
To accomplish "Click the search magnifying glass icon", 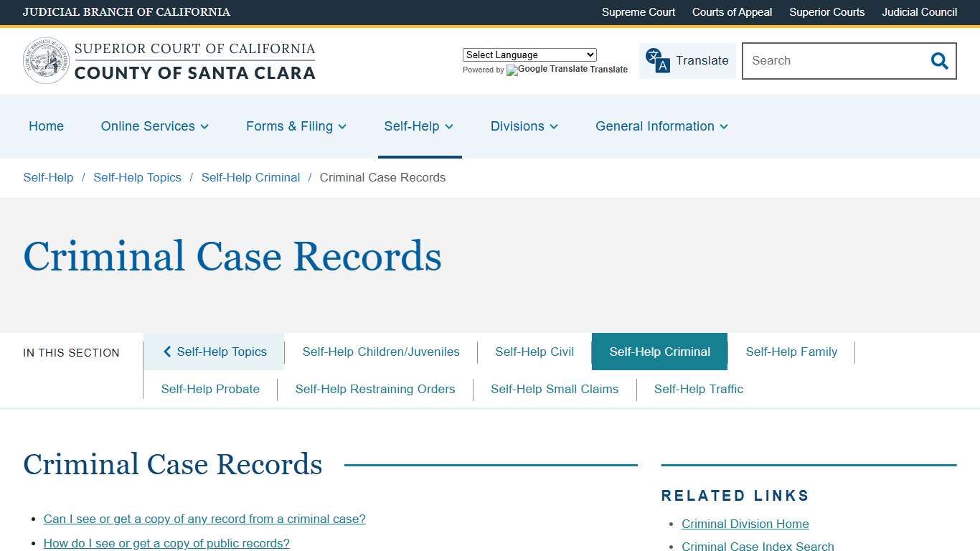I will pyautogui.click(x=939, y=61).
